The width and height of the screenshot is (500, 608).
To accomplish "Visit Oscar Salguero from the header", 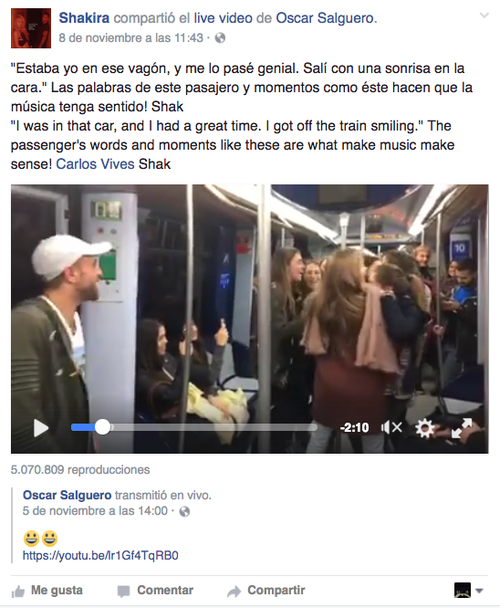I will (x=326, y=18).
